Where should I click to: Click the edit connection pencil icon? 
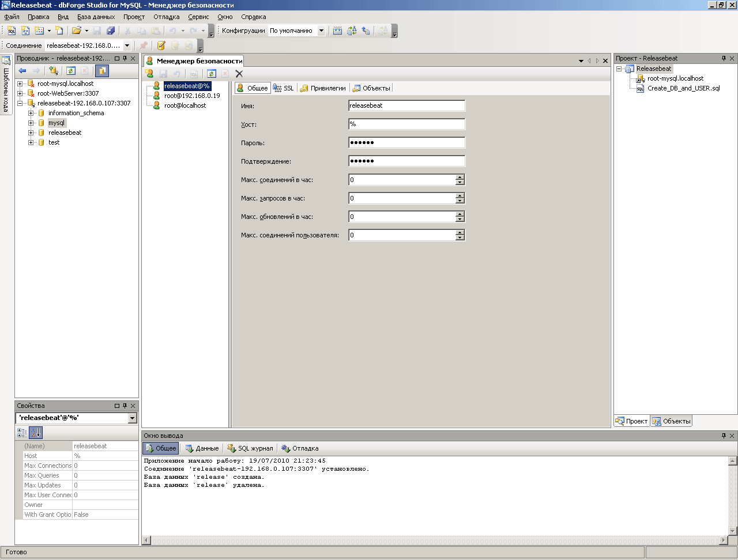pos(161,46)
